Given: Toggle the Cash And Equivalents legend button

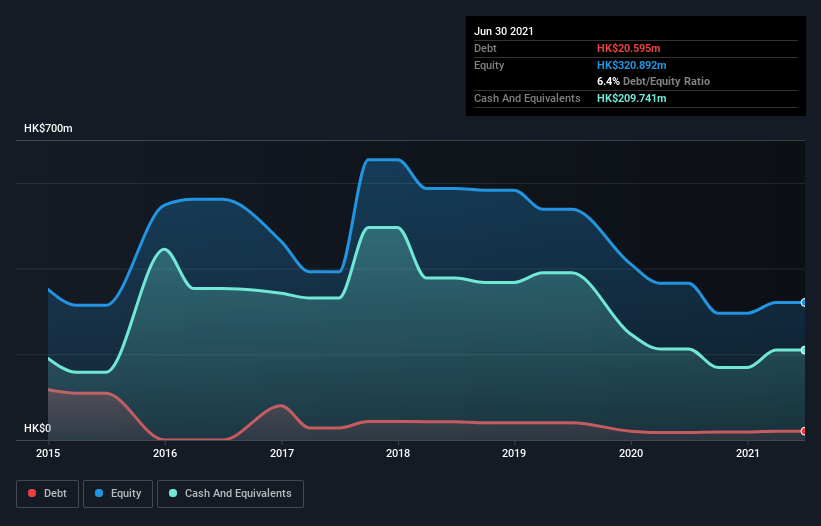Looking at the screenshot, I should 230,494.
